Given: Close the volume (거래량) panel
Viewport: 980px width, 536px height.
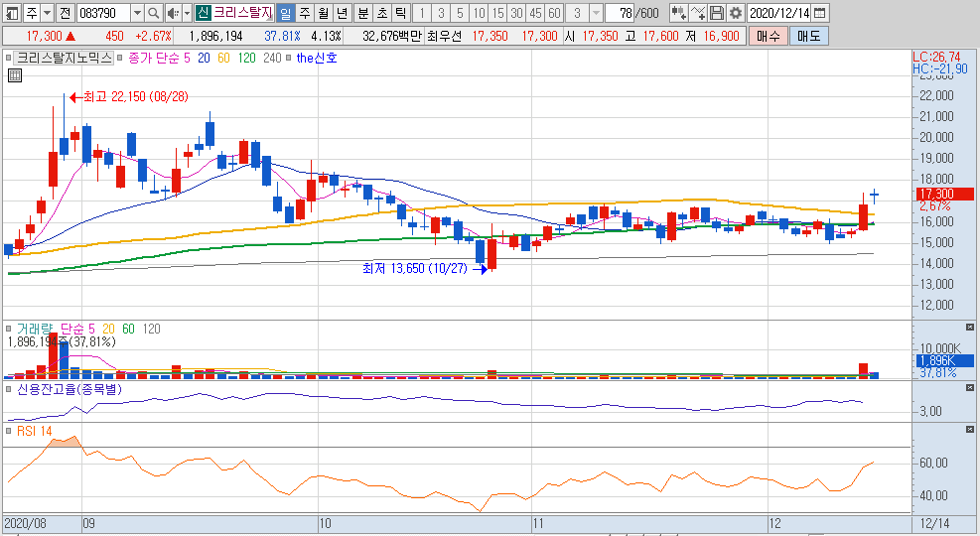Looking at the screenshot, I should click(x=970, y=328).
